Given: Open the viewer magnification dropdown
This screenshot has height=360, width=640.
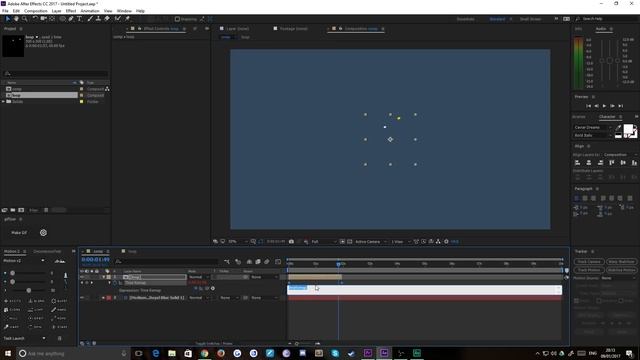Looking at the screenshot, I should (x=238, y=242).
